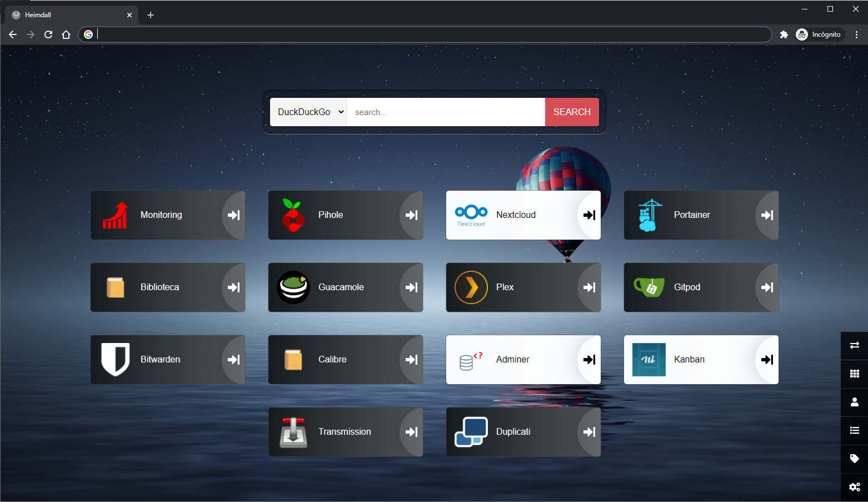This screenshot has width=868, height=502.
Task: Click the Guacamole bowl icon
Action: pyautogui.click(x=293, y=287)
